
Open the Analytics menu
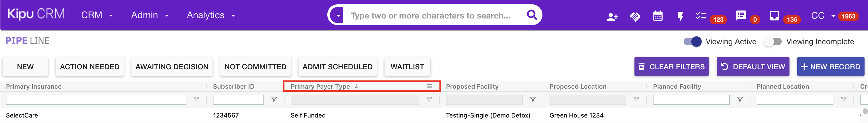[211, 15]
